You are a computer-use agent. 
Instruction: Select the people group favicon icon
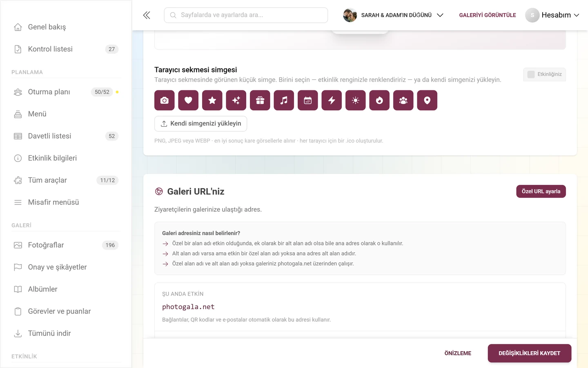pyautogui.click(x=403, y=100)
